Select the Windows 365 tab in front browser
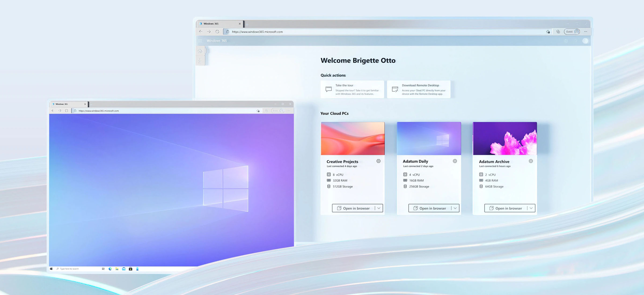Viewport: 644px width, 295px height. [x=69, y=104]
